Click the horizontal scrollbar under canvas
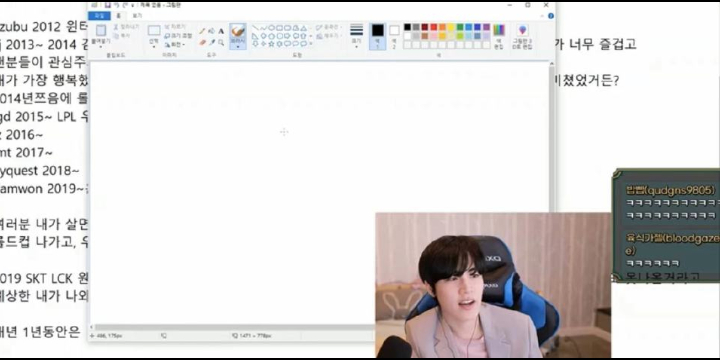 [231, 327]
